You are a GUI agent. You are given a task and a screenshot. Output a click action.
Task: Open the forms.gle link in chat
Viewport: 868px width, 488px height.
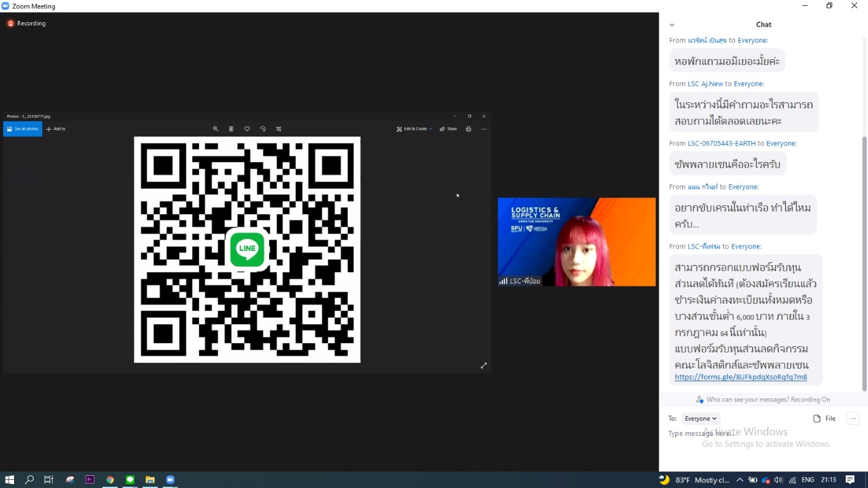click(x=741, y=377)
